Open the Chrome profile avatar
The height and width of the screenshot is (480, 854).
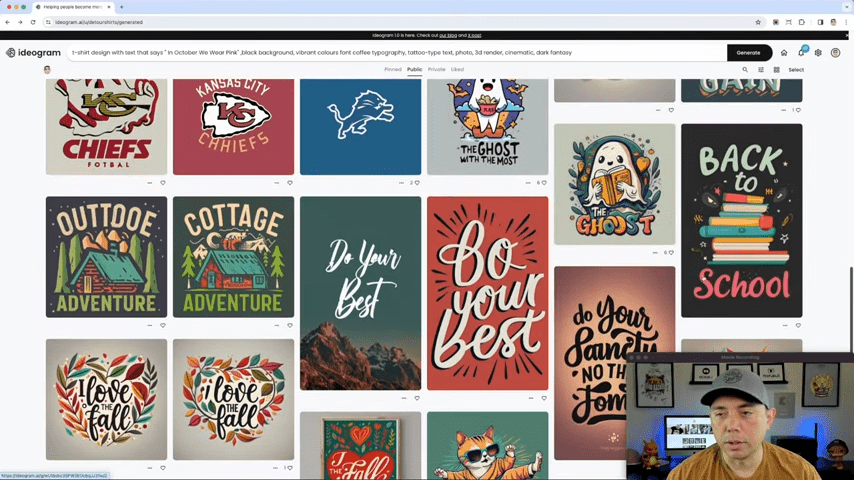(x=833, y=22)
